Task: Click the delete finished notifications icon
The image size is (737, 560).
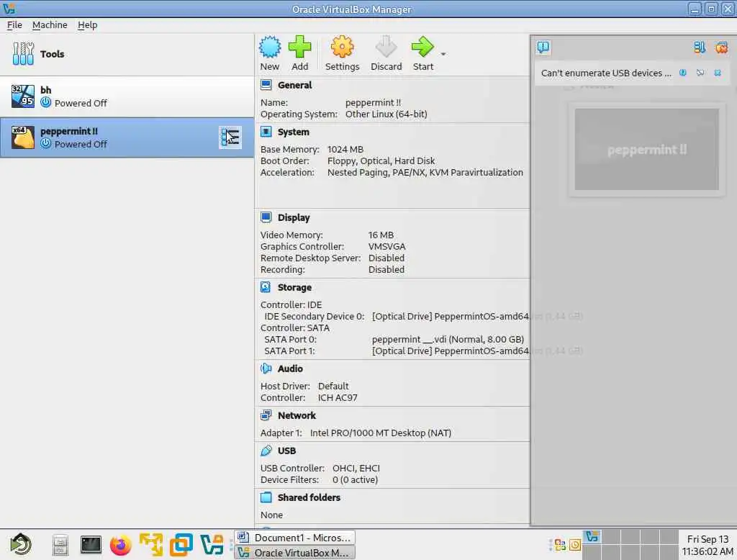Action: pos(721,47)
